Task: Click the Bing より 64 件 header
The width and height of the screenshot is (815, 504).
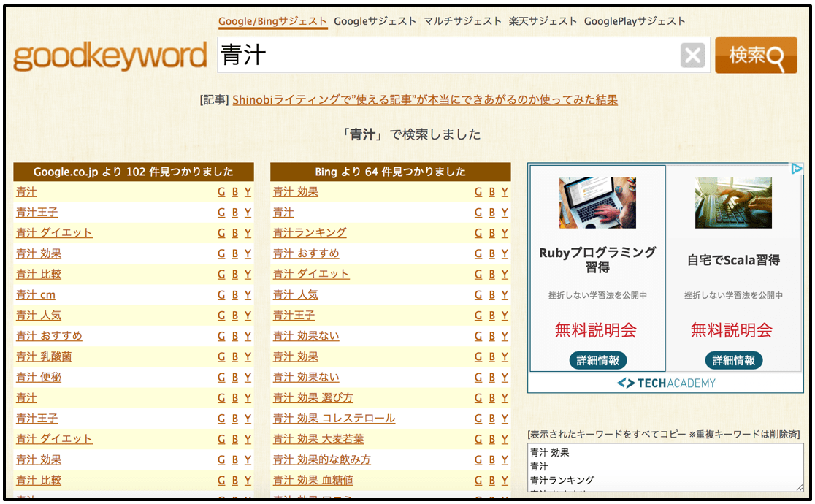Action: [x=391, y=172]
